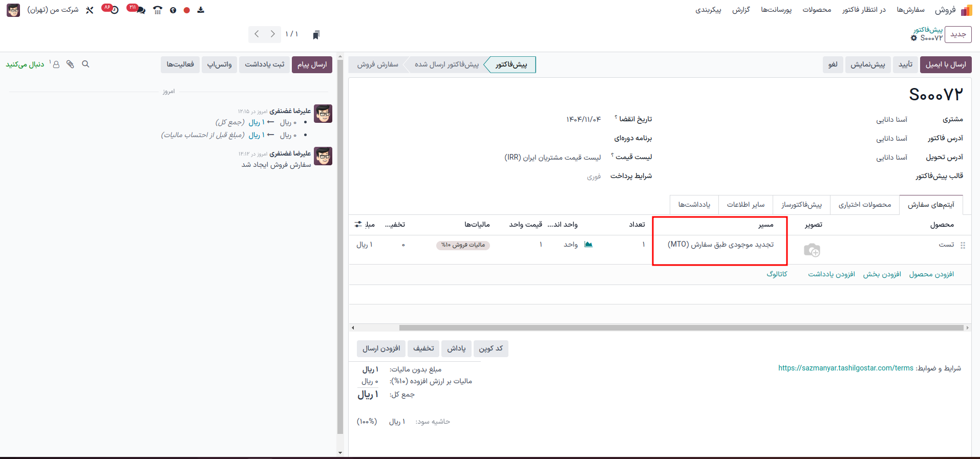Click the VoIP phone icon

(158, 10)
